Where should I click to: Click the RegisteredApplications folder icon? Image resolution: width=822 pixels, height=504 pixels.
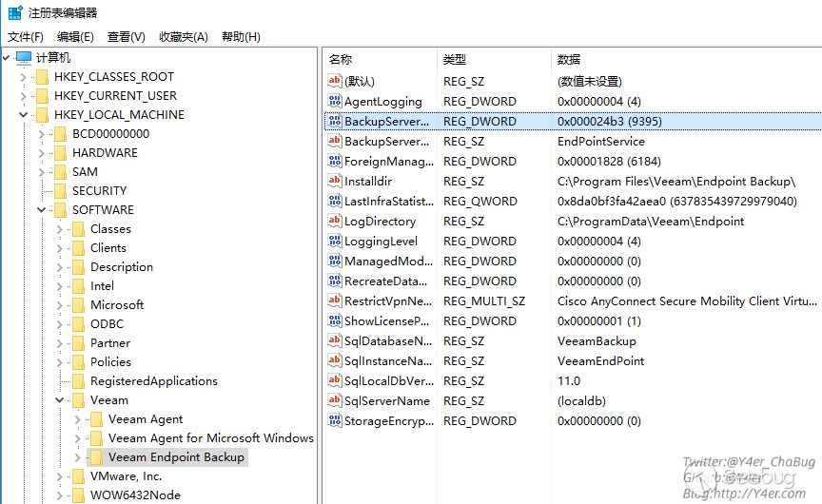(79, 381)
